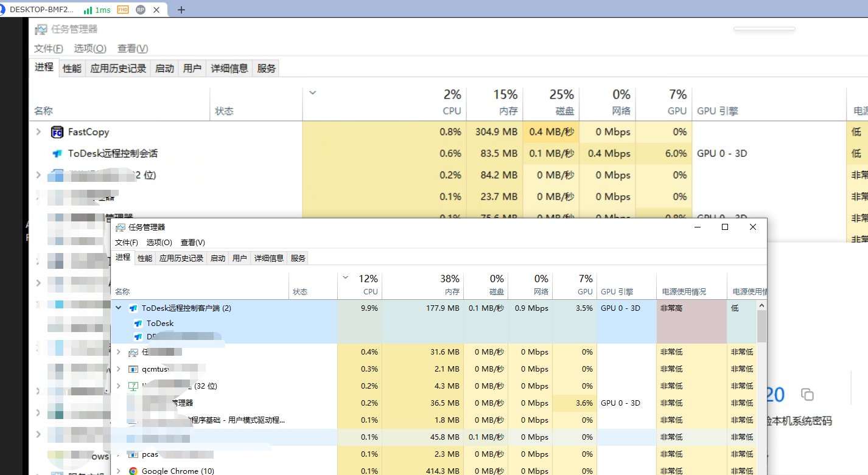Image resolution: width=868 pixels, height=475 pixels.
Task: Sort by 磁盘 25% column in back window
Action: click(x=550, y=103)
